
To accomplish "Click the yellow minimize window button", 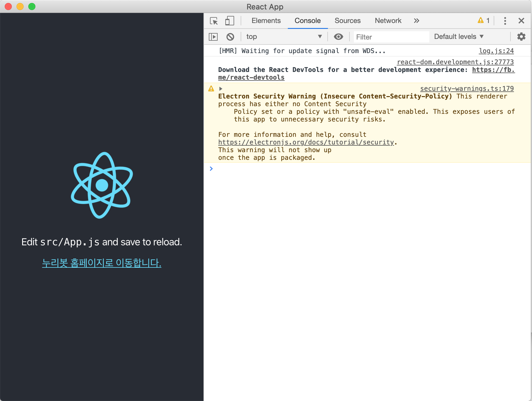I will [x=20, y=6].
